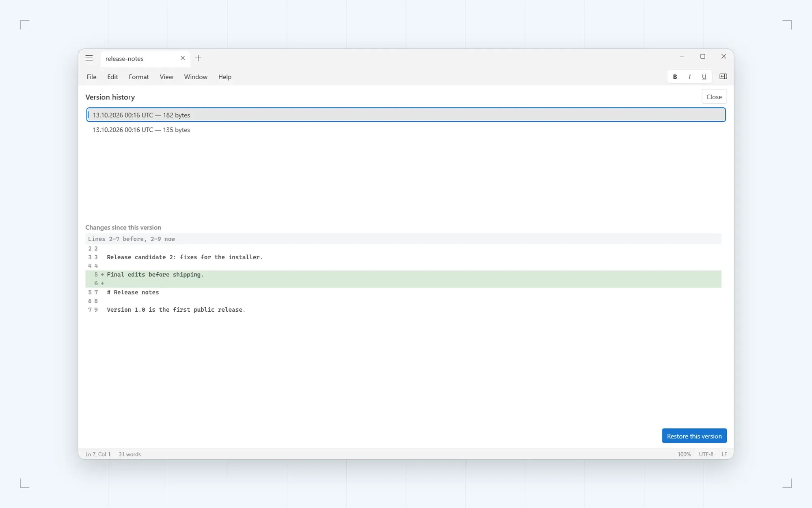Open the View menu
Screen dimensions: 812x508
click(x=166, y=77)
